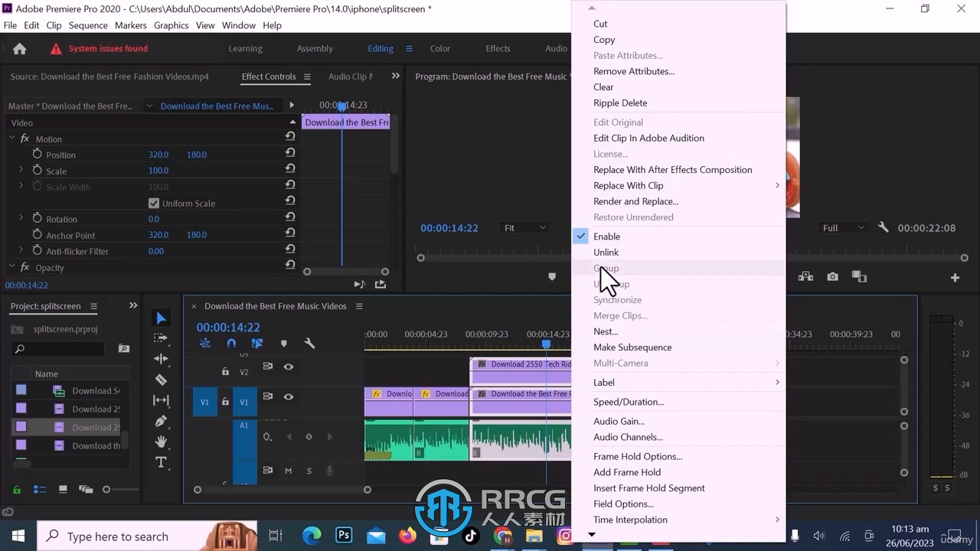Select the Selection tool arrow

(161, 318)
